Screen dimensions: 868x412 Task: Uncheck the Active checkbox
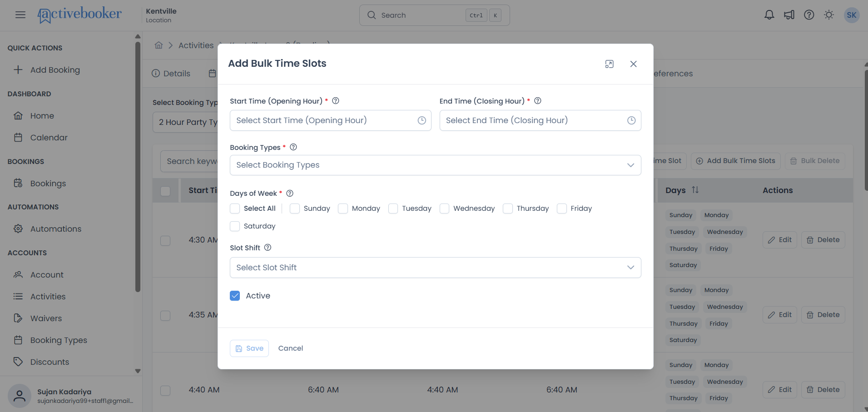click(235, 296)
